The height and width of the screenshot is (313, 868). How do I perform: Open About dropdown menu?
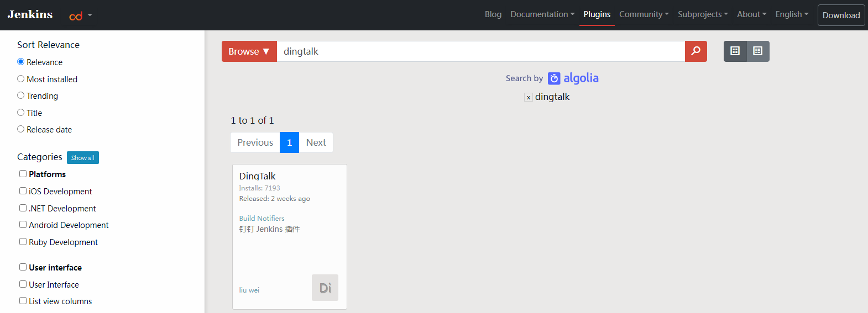pyautogui.click(x=752, y=14)
